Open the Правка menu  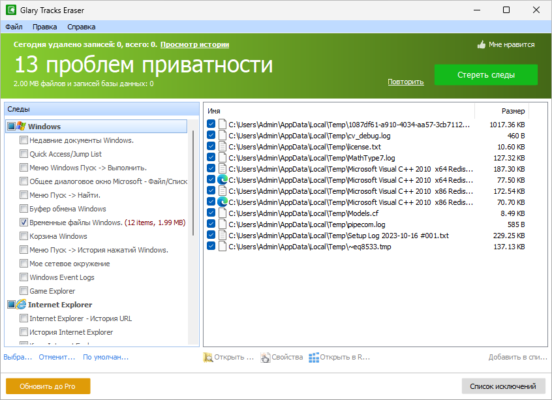click(45, 27)
